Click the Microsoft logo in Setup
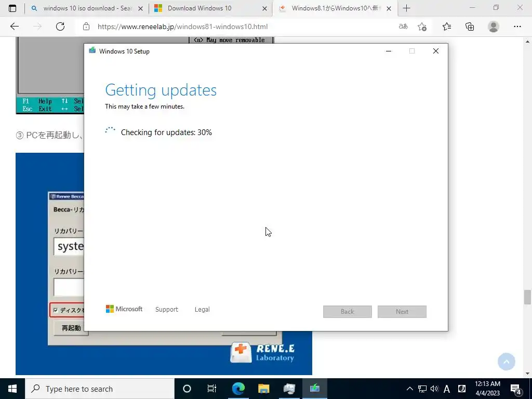 [124, 309]
